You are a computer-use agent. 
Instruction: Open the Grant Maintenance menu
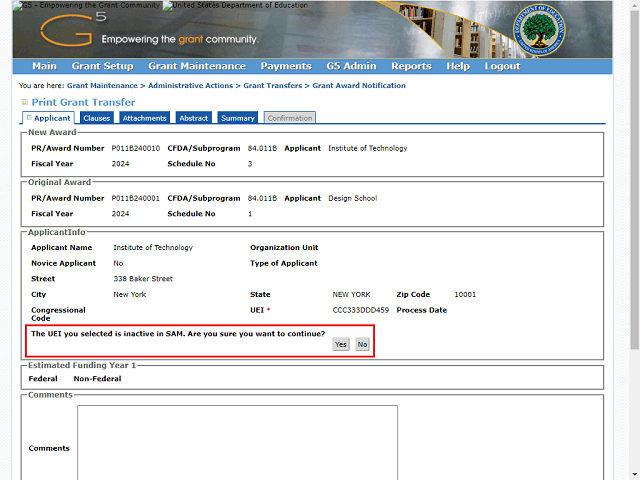pyautogui.click(x=197, y=66)
